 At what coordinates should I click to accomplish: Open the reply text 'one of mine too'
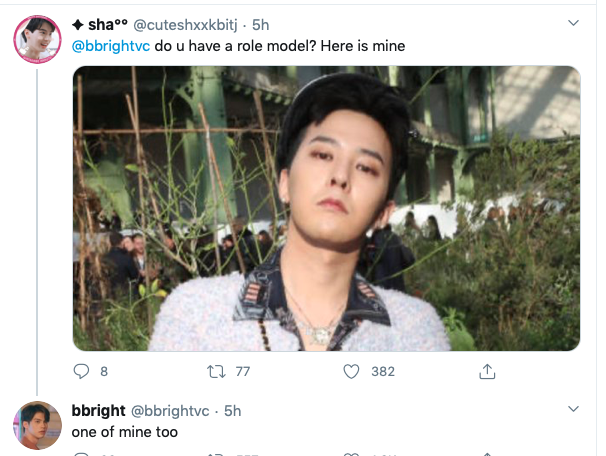124,432
